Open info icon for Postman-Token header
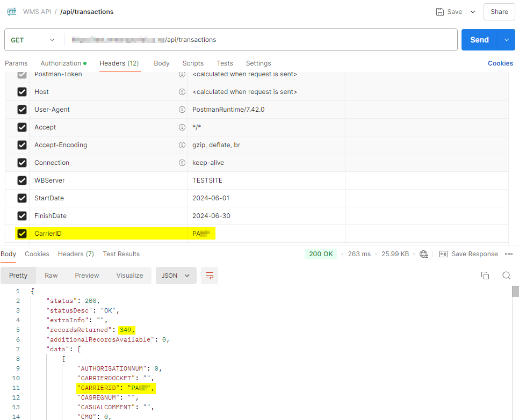This screenshot has width=519, height=420. coord(182,74)
